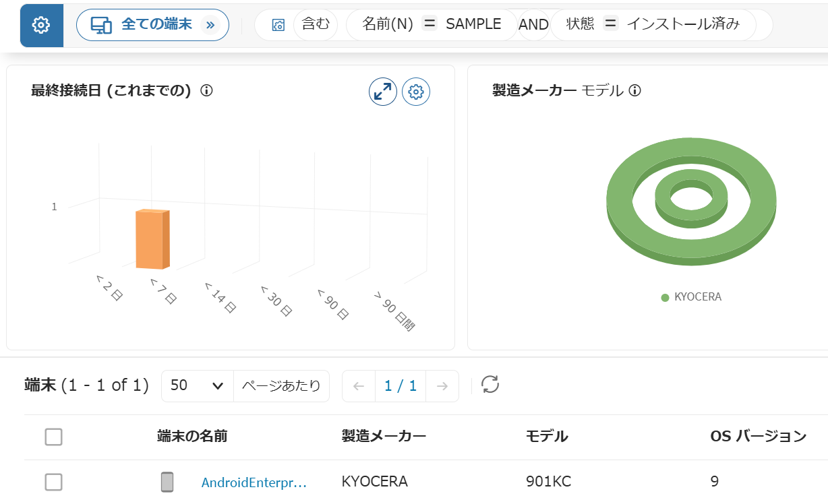Click info icon beside 最終接続日 title

(207, 90)
